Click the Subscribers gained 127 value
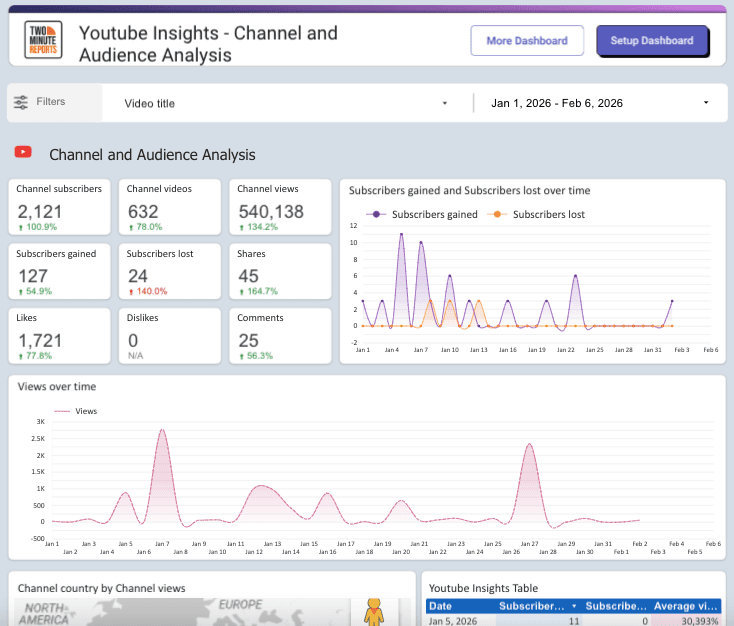Screen dimensions: 734x626 tap(33, 276)
